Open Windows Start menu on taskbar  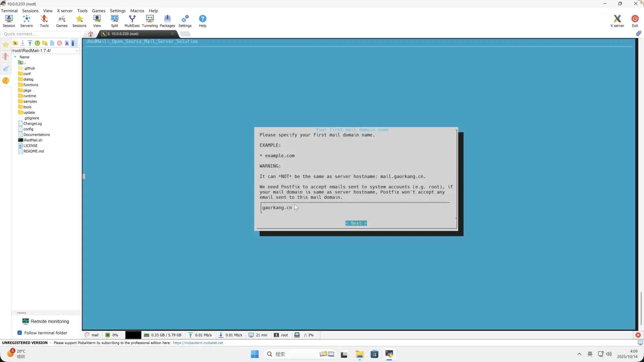coord(255,354)
